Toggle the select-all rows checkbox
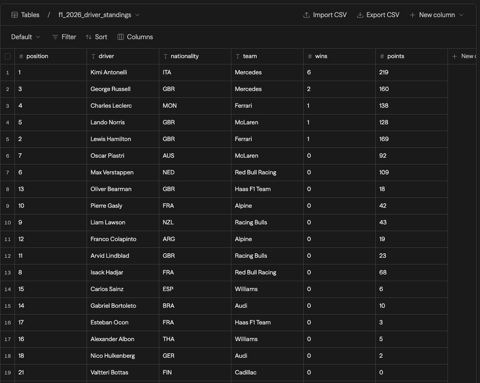Viewport: 480px width, 383px height. [x=7, y=56]
